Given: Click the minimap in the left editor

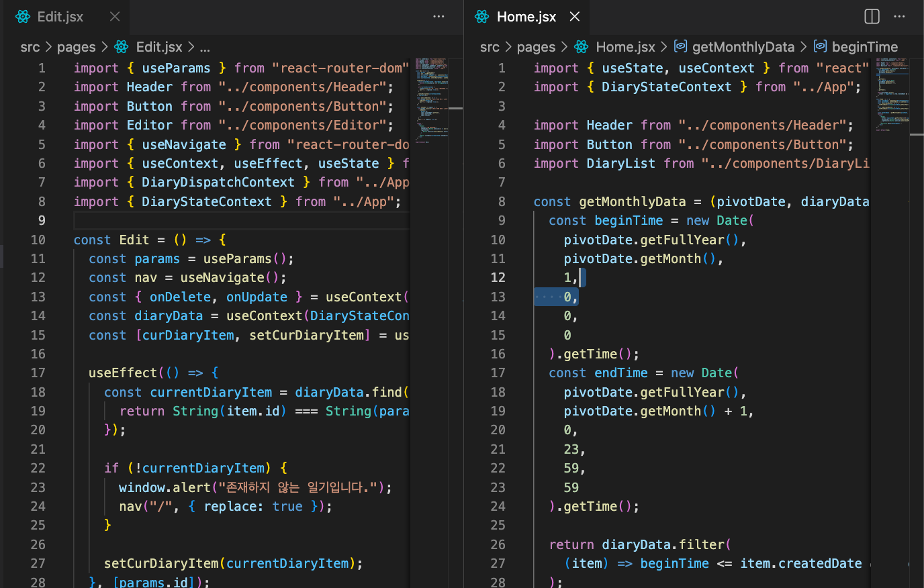Looking at the screenshot, I should point(431,101).
